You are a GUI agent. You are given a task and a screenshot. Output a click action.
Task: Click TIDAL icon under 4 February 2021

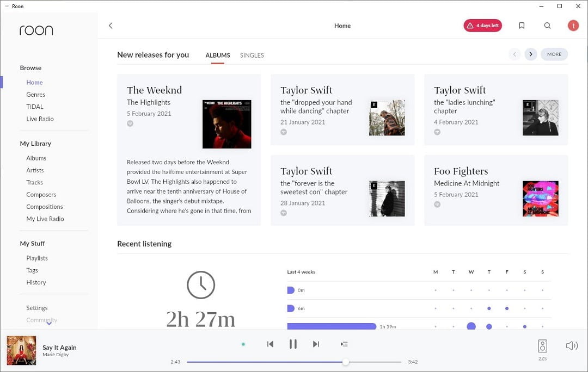[x=437, y=132]
